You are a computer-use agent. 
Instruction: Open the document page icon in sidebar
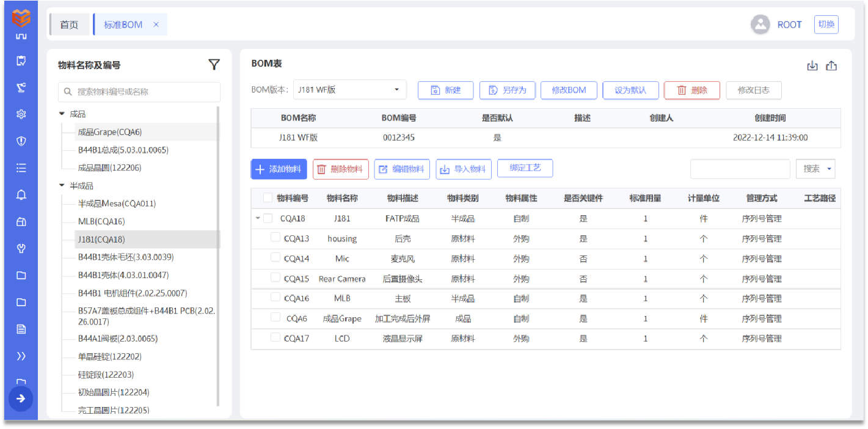click(21, 329)
